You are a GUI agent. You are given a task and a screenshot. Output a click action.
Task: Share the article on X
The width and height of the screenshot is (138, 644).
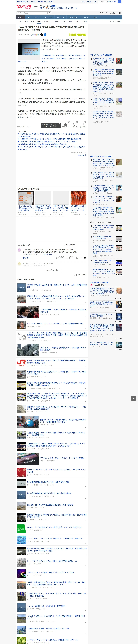coord(42,35)
